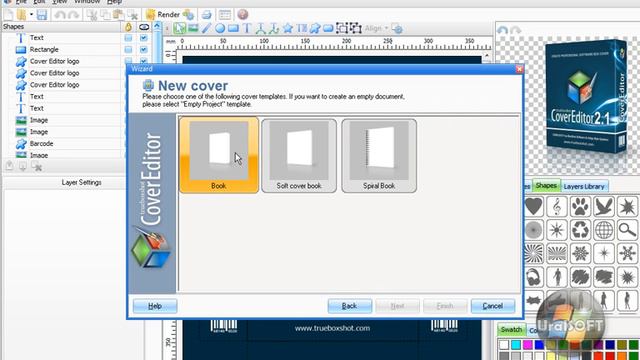640x360 pixels.
Task: Select the cyan color swatch
Action: click(x=516, y=344)
